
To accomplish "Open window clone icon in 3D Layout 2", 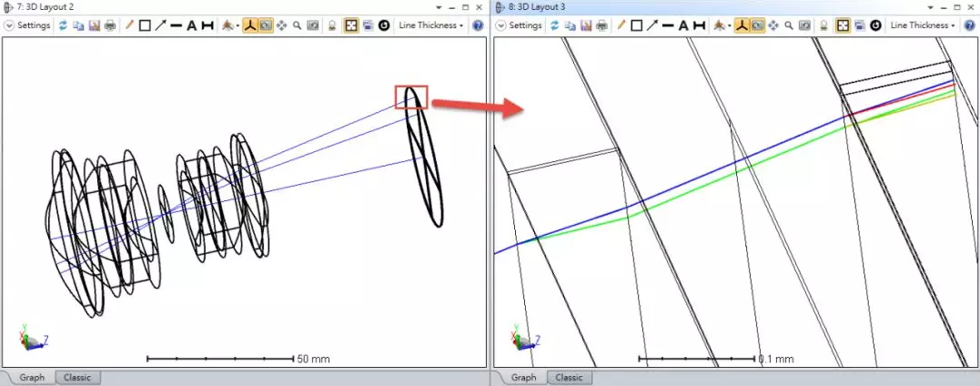I will tap(368, 25).
